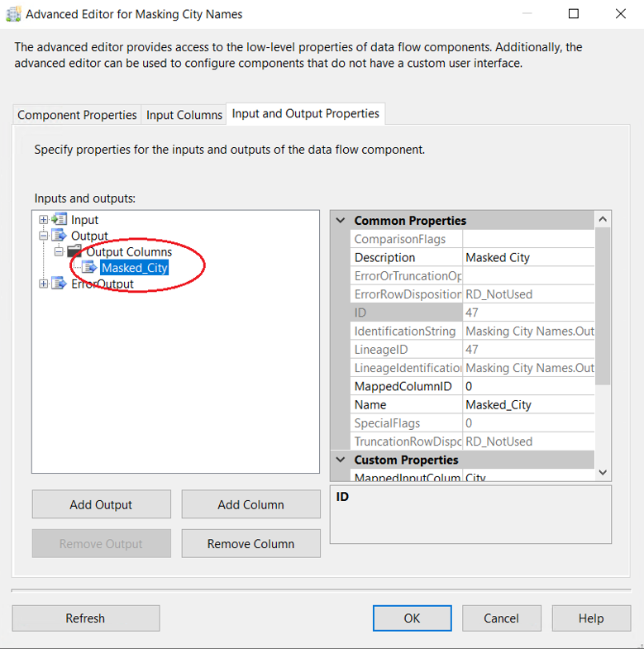The width and height of the screenshot is (644, 649).
Task: Click the ErrorOutput node icon
Action: 59,284
